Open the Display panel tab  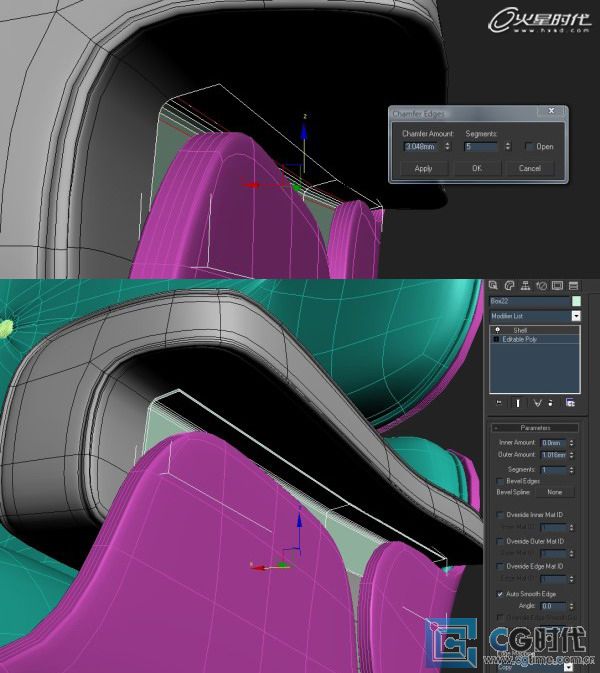(x=557, y=285)
